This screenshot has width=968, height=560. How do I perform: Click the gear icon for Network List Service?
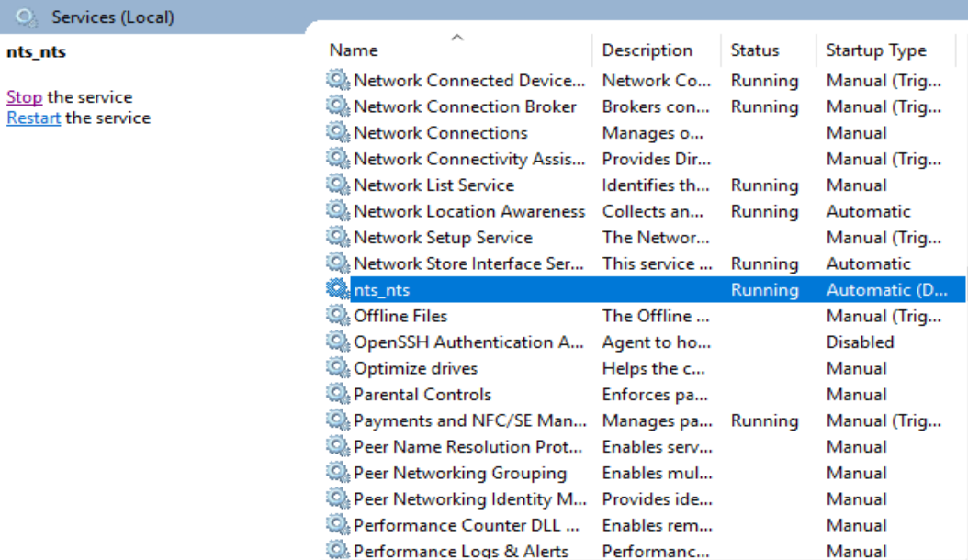(338, 185)
